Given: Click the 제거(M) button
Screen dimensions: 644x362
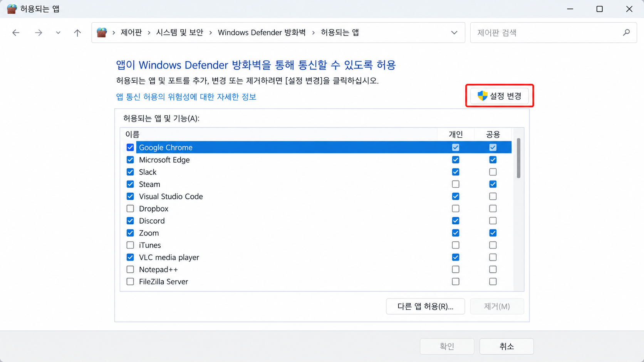Looking at the screenshot, I should point(497,307).
